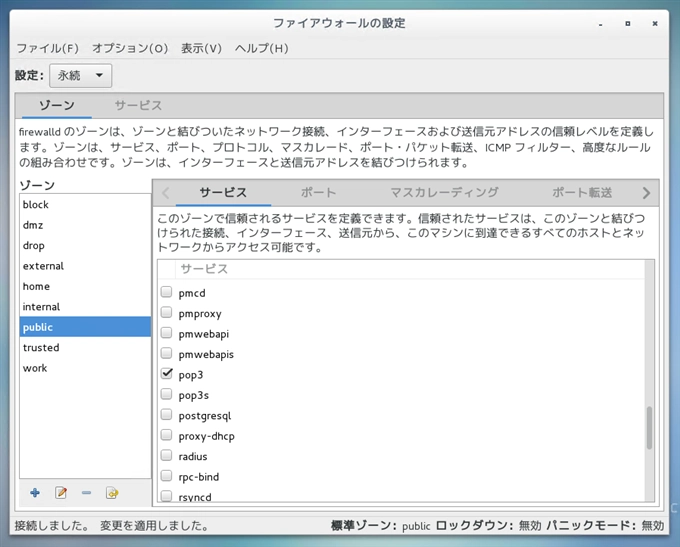
Task: Enable the pmwebapis service checkbox
Action: click(x=167, y=353)
